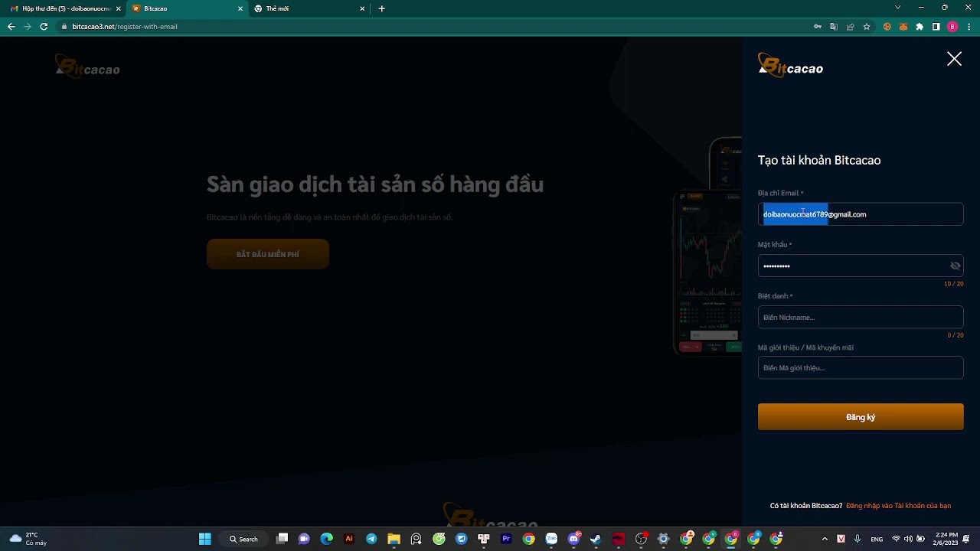980x551 pixels.
Task: Toggle password visibility eye icon
Action: pos(955,266)
